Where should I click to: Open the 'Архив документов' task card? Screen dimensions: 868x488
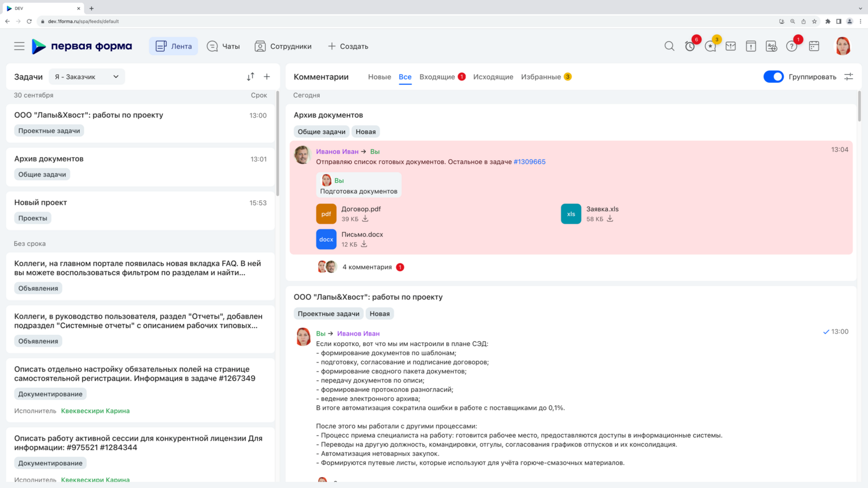click(x=141, y=166)
